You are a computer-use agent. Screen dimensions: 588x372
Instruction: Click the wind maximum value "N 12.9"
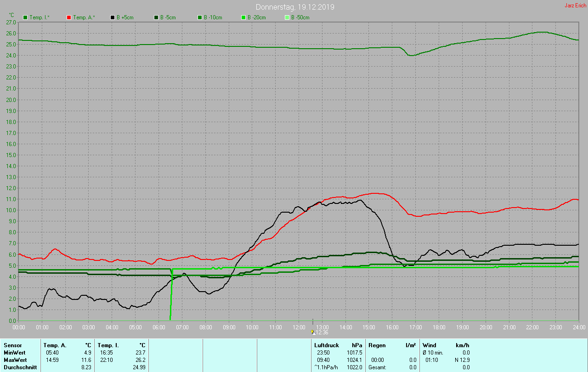click(x=462, y=360)
